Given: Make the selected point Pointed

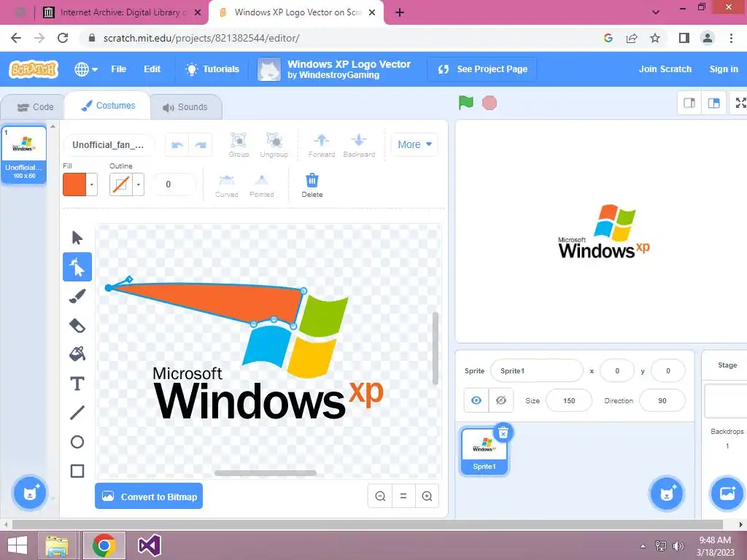Looking at the screenshot, I should coord(262,185).
